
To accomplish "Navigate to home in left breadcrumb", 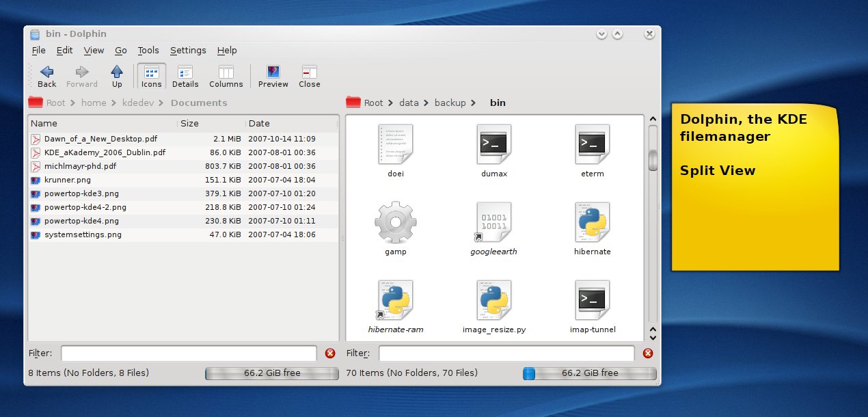I will (x=94, y=103).
